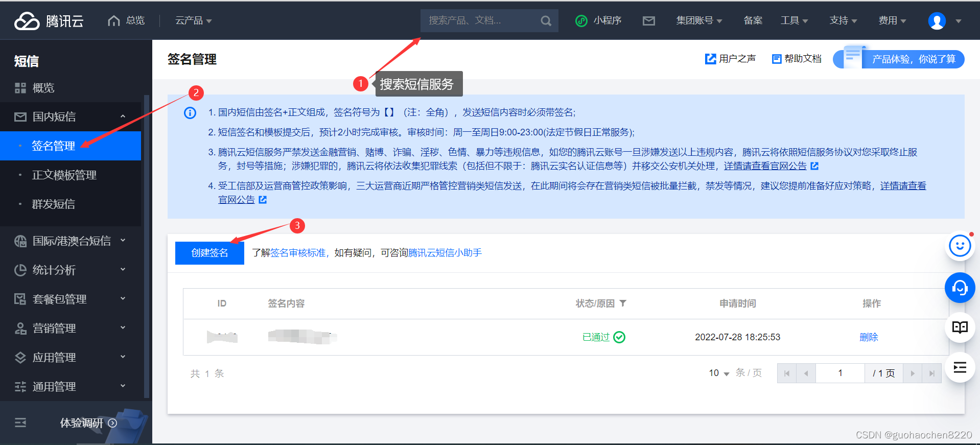Open 详情请查看官网公告 link in item 3
980x445 pixels.
tap(765, 166)
